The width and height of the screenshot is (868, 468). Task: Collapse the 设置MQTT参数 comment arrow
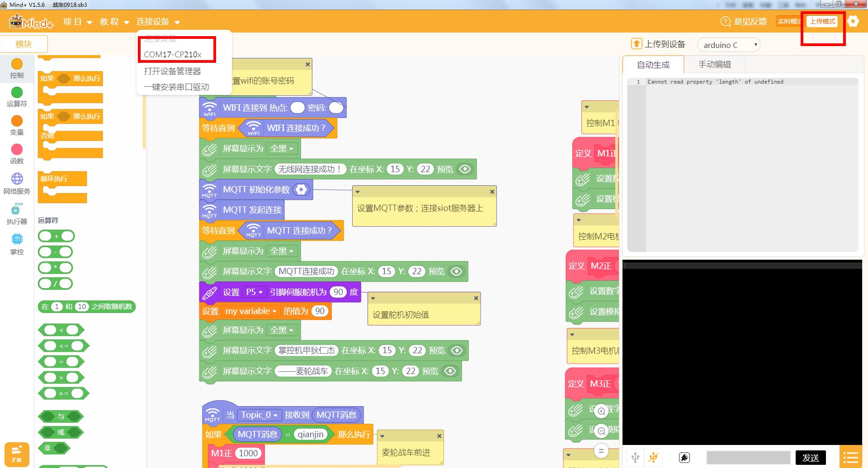point(358,192)
